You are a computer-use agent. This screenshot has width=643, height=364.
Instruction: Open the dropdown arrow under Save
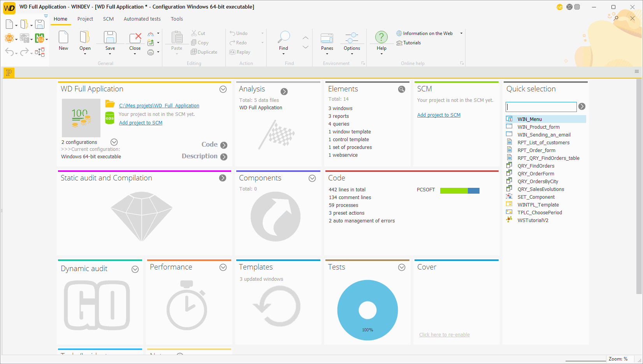point(110,54)
